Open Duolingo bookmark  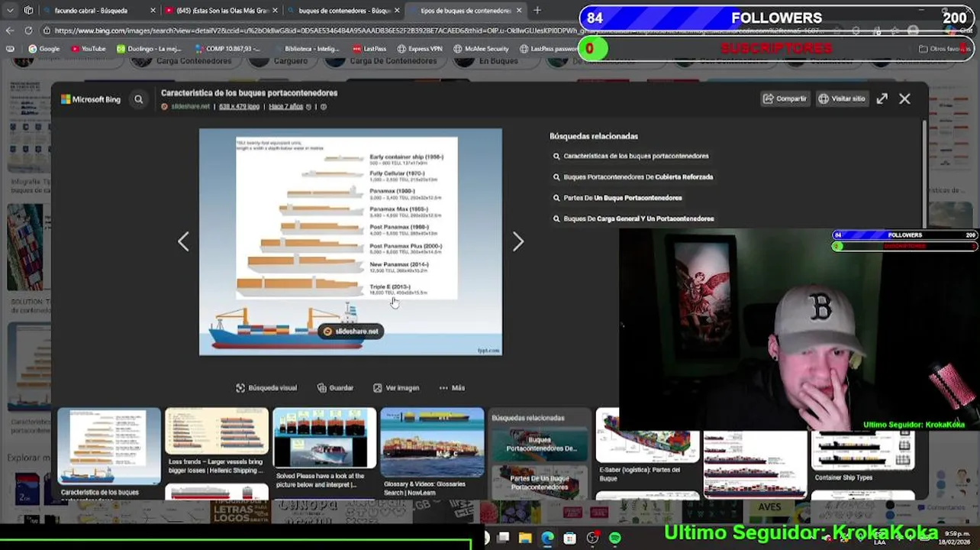149,49
